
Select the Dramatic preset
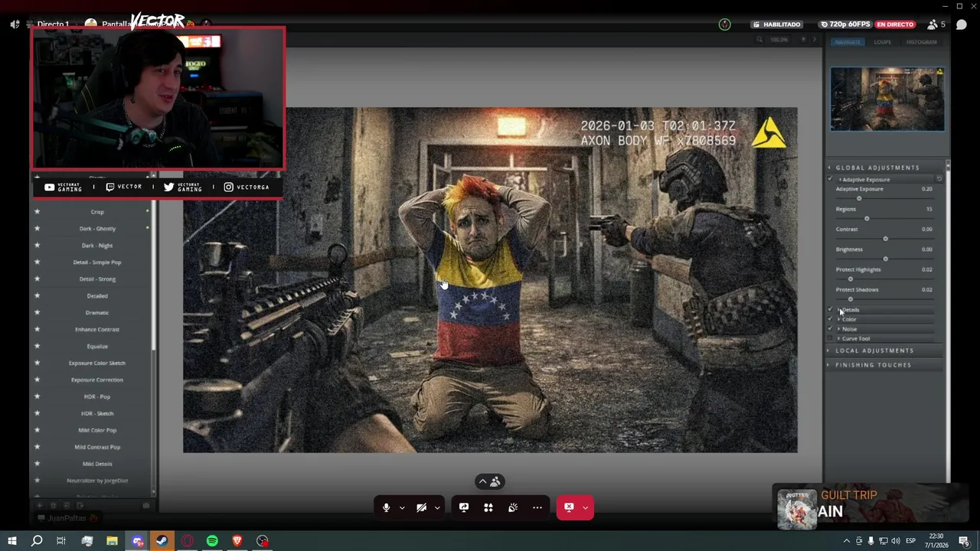coord(97,313)
